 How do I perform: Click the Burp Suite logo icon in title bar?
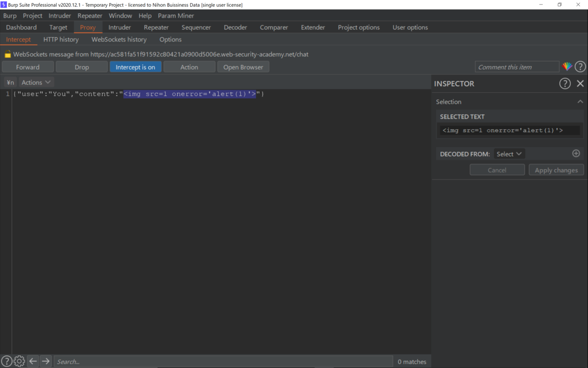[x=4, y=4]
